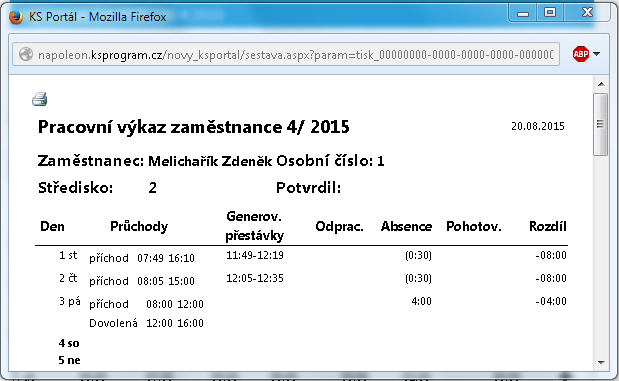Select the report title 'Pracovní výkaz zaměstnance 4/ 2015'

[193, 127]
